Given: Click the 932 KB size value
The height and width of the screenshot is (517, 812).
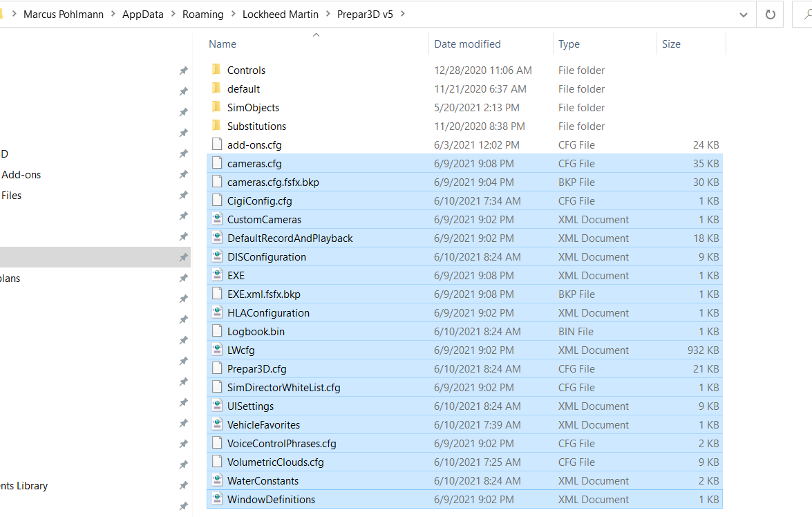Looking at the screenshot, I should [703, 350].
